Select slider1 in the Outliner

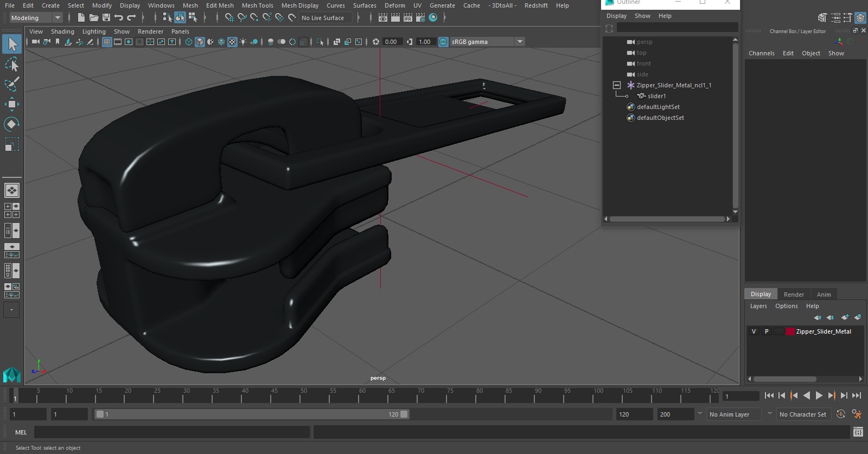[x=656, y=96]
